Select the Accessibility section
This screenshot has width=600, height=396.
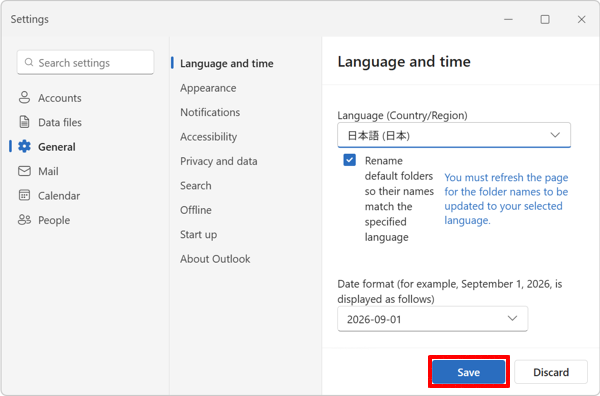pyautogui.click(x=209, y=137)
